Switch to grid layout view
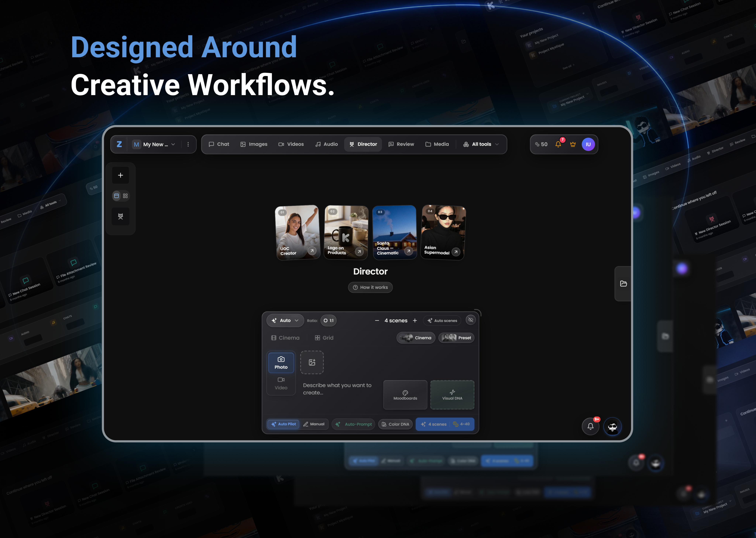The image size is (756, 538). 126,196
